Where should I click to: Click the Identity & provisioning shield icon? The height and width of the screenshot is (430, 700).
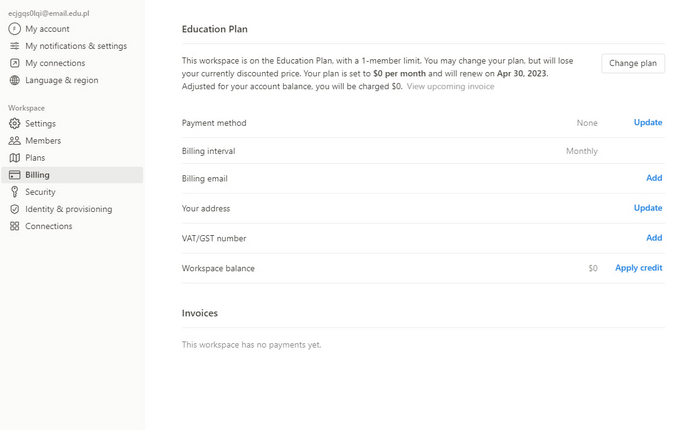point(14,209)
